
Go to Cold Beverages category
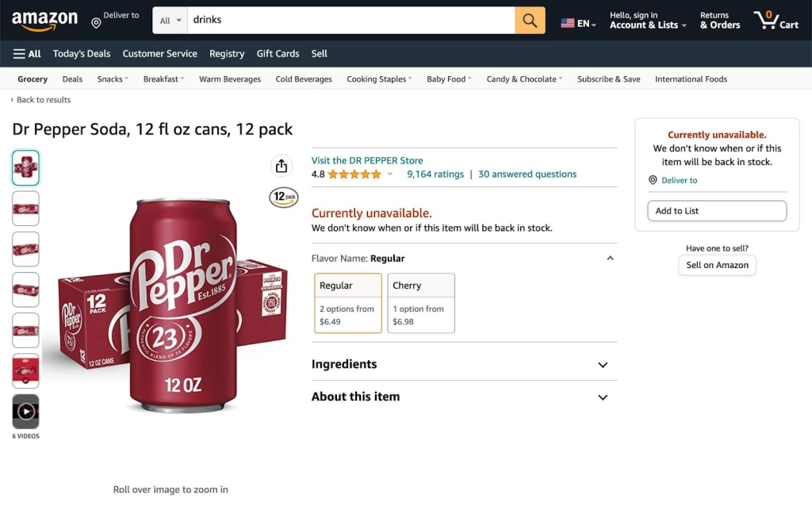[x=304, y=79]
